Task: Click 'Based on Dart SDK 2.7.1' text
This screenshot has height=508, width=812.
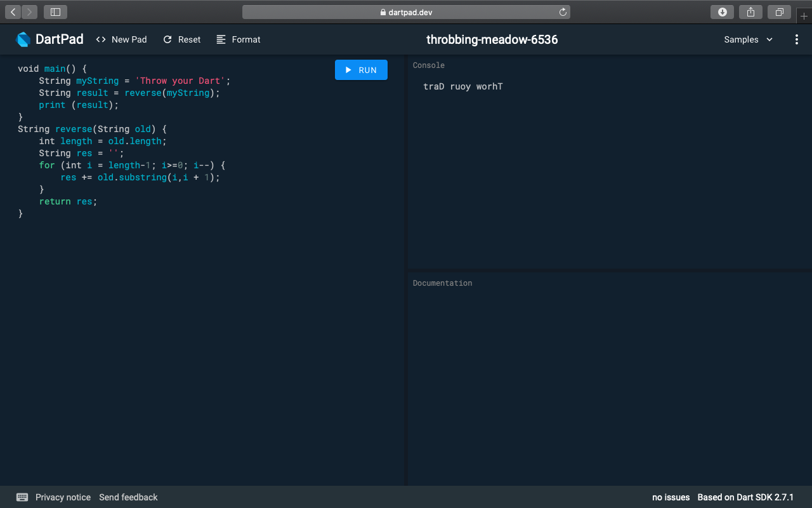Action: [x=745, y=497]
